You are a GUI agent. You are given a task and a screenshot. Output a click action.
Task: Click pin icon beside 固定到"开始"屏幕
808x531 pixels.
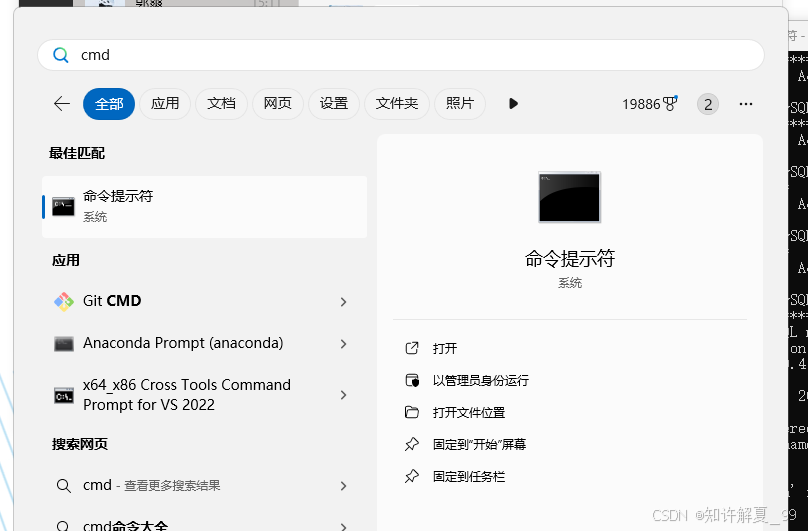pyautogui.click(x=412, y=444)
